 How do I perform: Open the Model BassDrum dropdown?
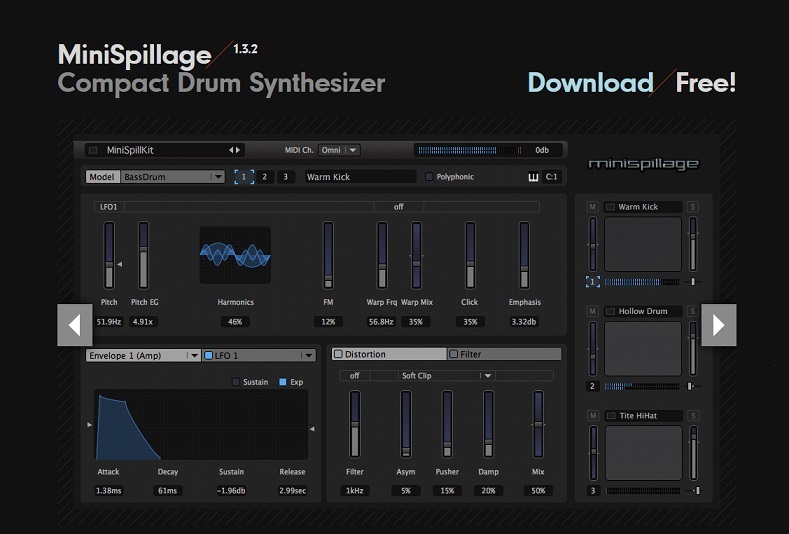(173, 177)
